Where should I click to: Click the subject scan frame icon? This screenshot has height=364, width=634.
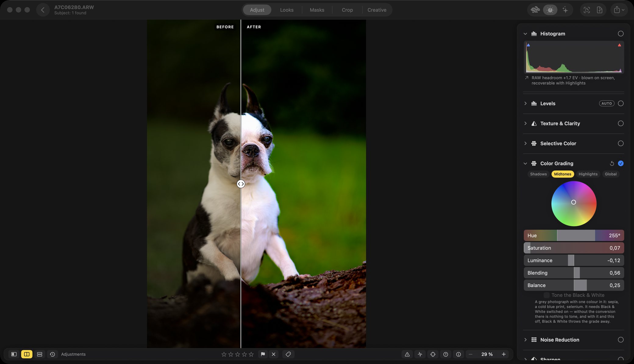tap(586, 10)
